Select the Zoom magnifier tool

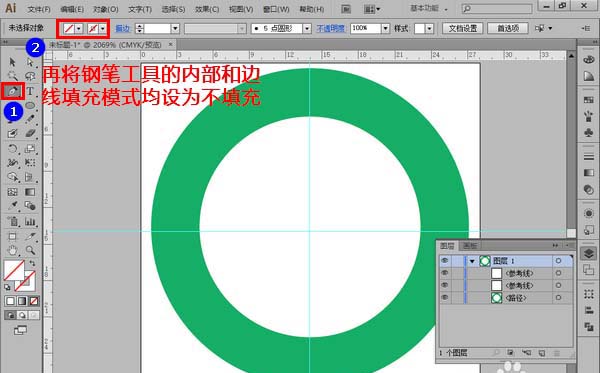pos(30,250)
